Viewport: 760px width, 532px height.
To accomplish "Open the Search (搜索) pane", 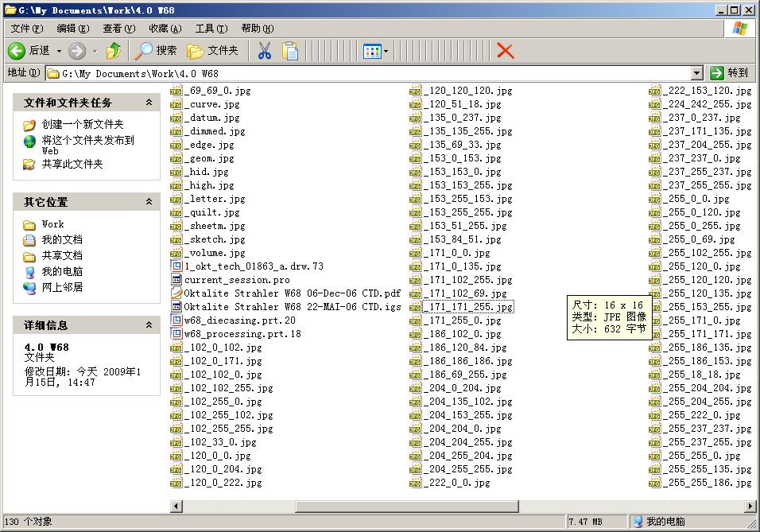I will 156,50.
